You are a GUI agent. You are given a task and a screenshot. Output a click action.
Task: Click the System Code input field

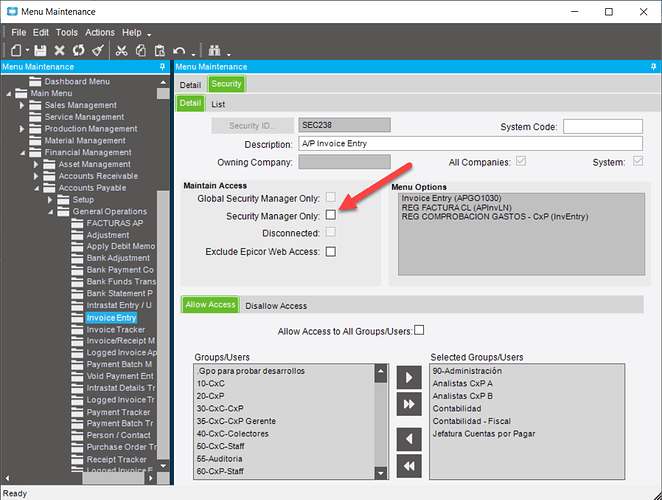click(603, 126)
